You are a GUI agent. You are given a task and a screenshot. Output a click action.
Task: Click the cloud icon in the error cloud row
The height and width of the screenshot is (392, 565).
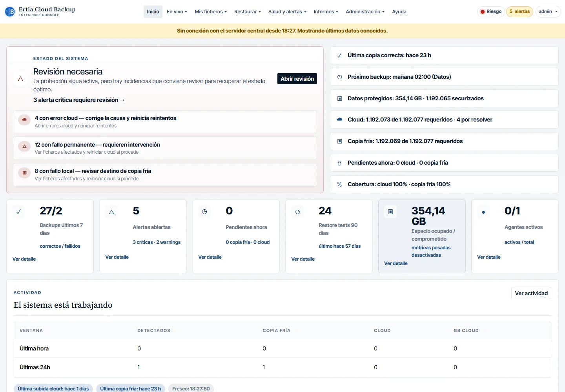click(x=24, y=120)
